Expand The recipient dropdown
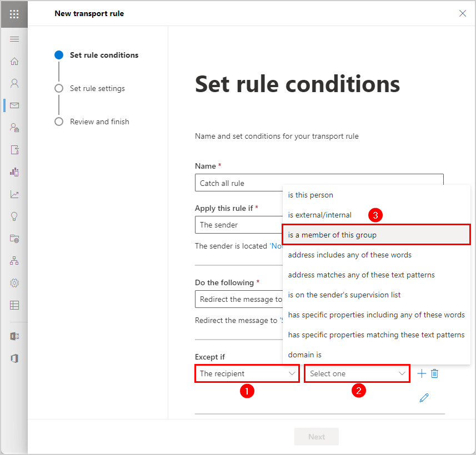 click(x=247, y=373)
